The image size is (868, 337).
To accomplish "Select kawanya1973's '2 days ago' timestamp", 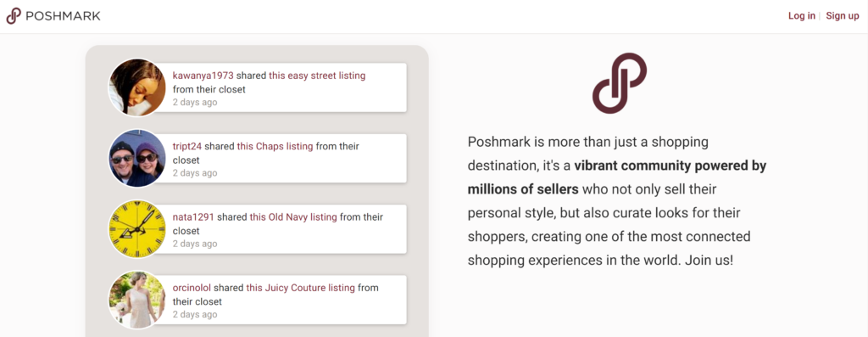I will [x=195, y=102].
